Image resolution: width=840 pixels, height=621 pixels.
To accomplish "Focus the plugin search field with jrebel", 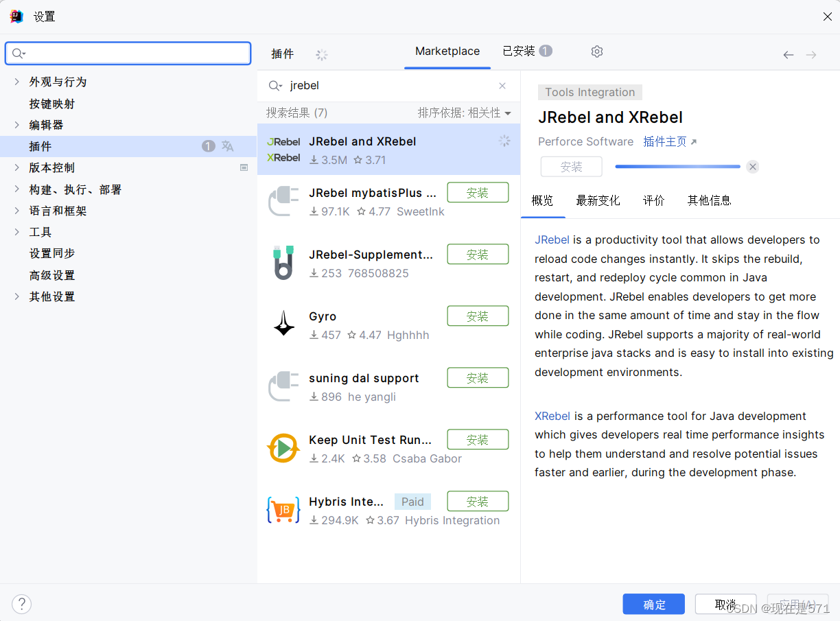I will [x=389, y=86].
